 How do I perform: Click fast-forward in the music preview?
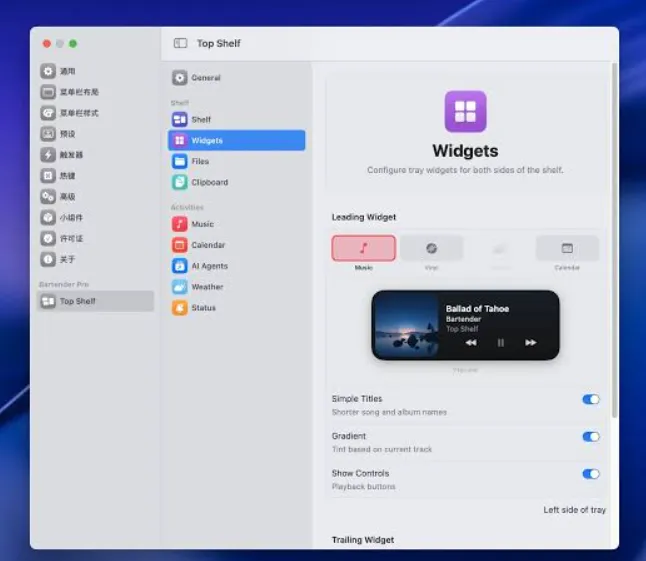[531, 343]
